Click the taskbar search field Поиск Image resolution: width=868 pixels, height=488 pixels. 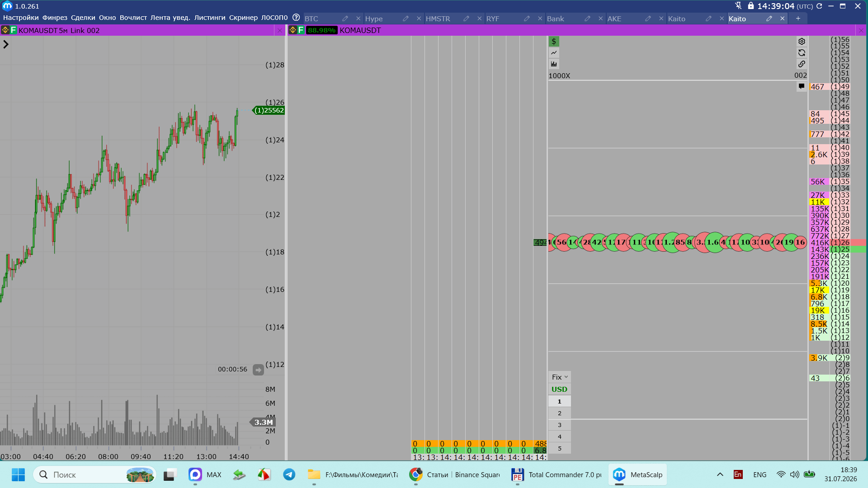pos(94,474)
